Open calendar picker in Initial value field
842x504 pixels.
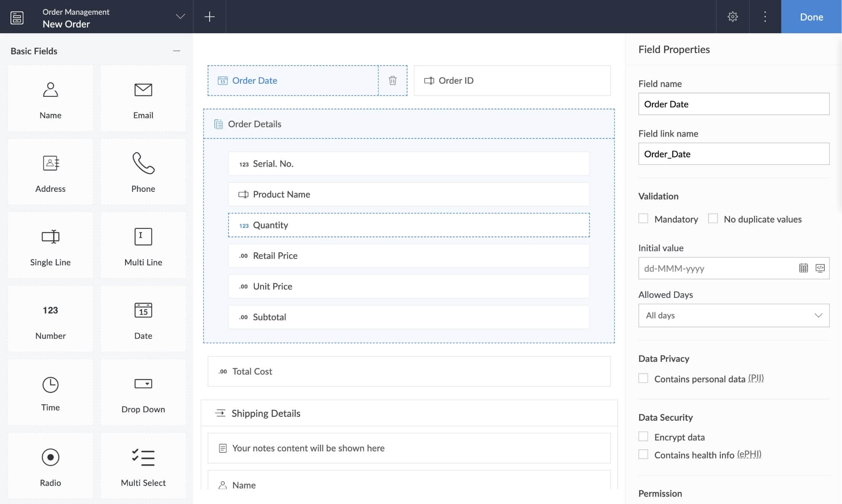[x=803, y=268]
